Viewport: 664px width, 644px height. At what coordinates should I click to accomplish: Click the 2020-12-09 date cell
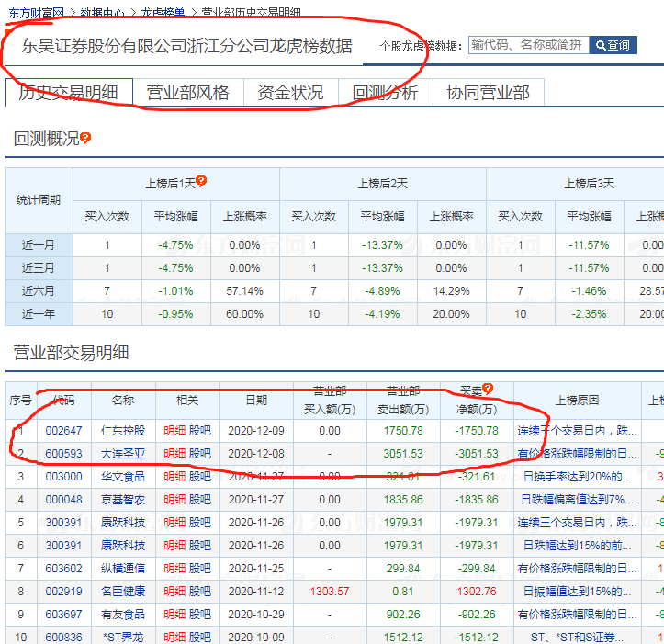256,431
